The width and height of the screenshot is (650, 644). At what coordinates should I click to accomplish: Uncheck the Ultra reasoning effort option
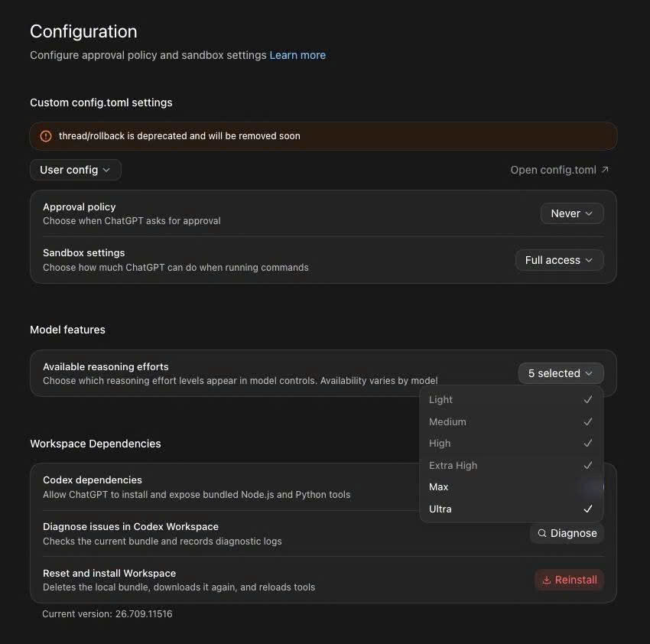click(x=511, y=509)
